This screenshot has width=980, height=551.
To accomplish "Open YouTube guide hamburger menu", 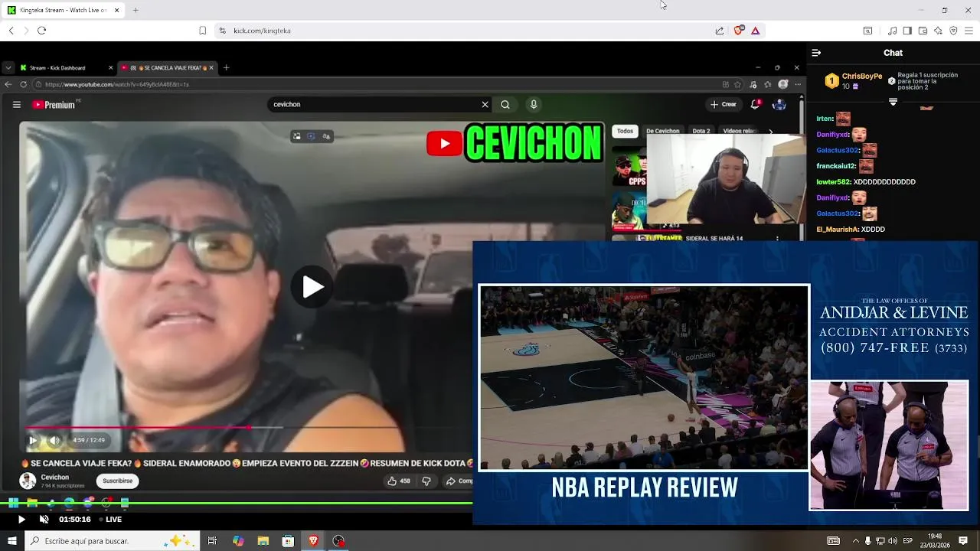I will [16, 105].
